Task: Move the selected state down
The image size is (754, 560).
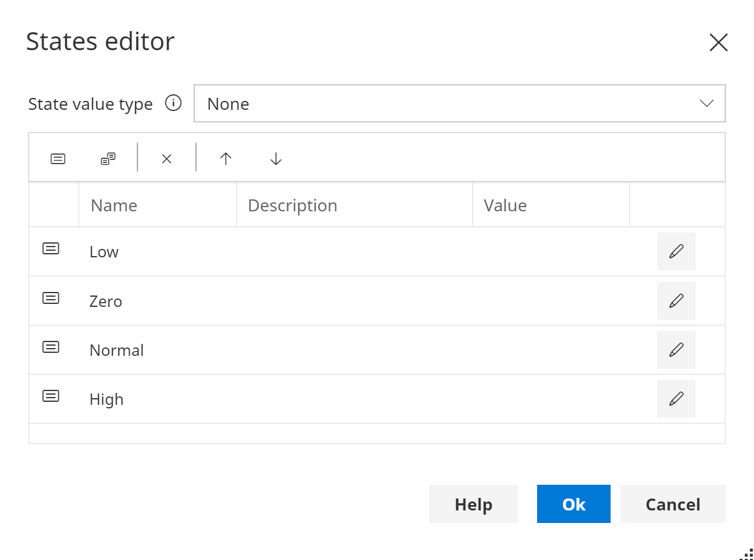Action: 275,159
